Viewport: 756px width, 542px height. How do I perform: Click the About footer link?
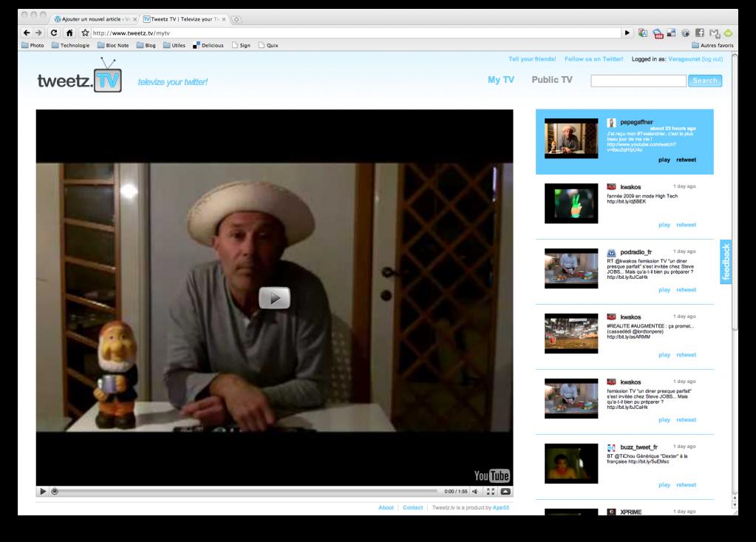(x=386, y=507)
